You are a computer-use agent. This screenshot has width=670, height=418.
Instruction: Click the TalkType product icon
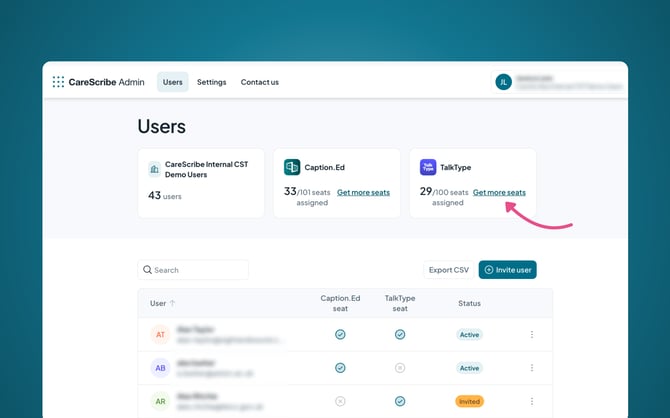coord(428,167)
